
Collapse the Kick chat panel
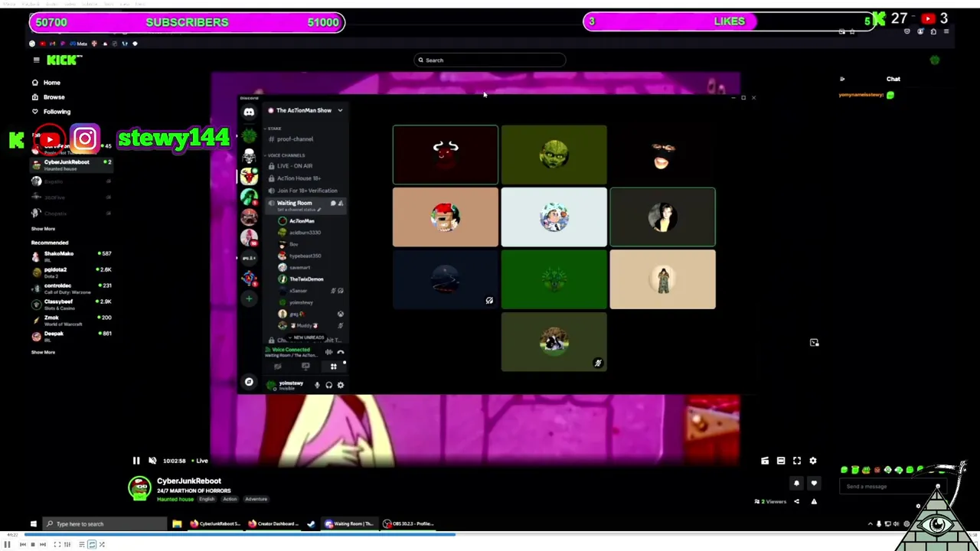pyautogui.click(x=842, y=79)
